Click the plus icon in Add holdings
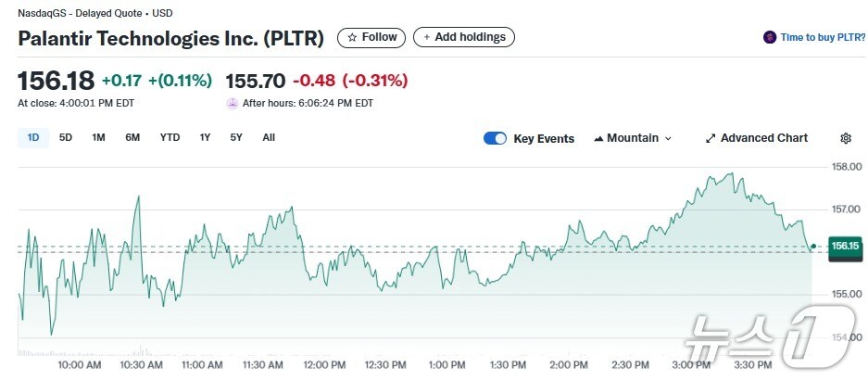 point(426,38)
